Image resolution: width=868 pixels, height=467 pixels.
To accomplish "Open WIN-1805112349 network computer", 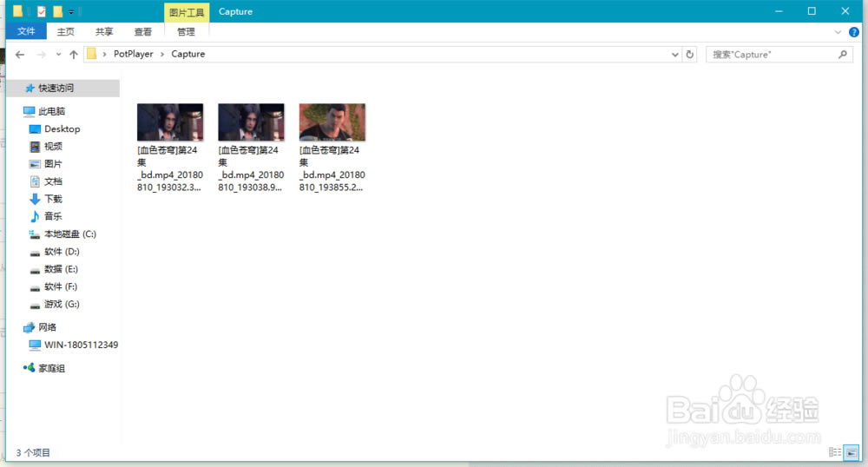I will [81, 345].
